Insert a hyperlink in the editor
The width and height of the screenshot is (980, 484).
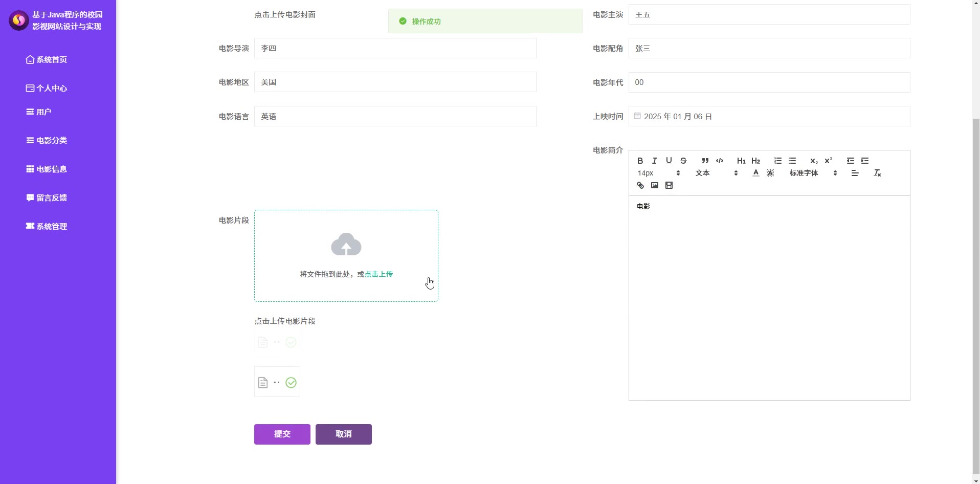click(640, 185)
